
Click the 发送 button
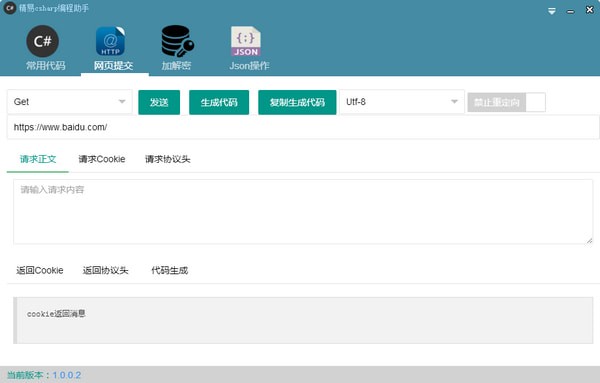[x=159, y=102]
